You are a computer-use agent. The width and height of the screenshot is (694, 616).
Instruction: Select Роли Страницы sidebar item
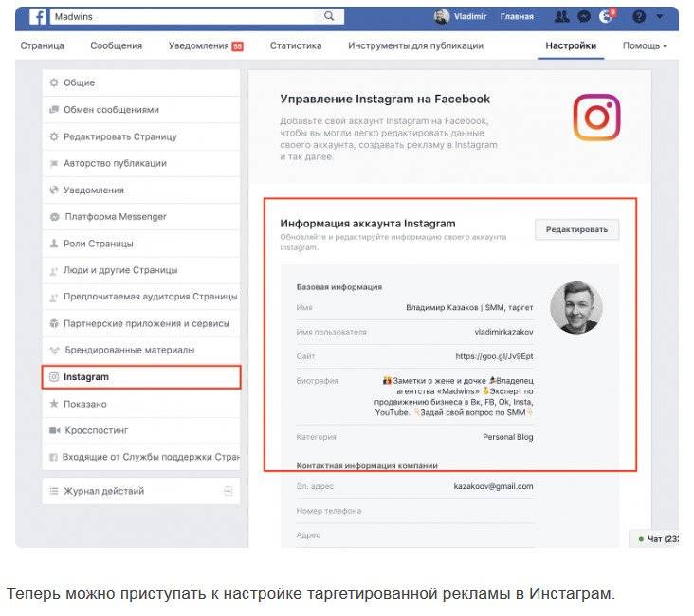(141, 244)
